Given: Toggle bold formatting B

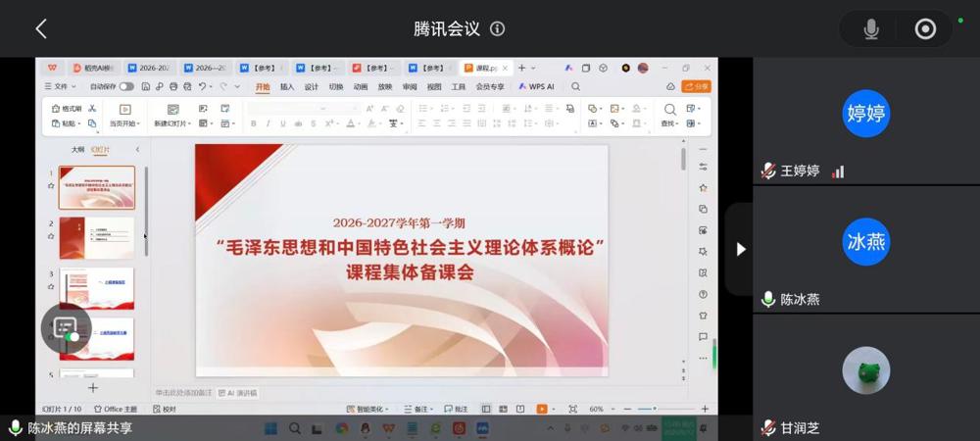Looking at the screenshot, I should pos(253,123).
